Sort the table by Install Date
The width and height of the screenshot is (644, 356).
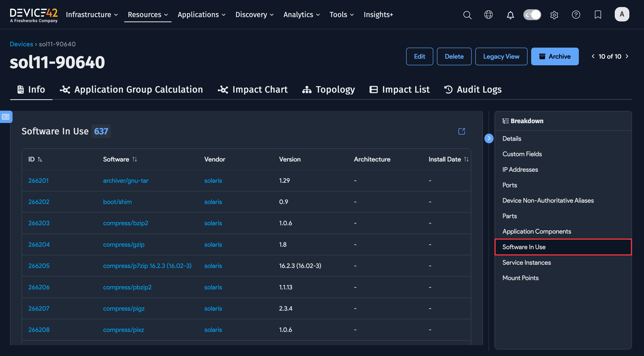point(467,159)
